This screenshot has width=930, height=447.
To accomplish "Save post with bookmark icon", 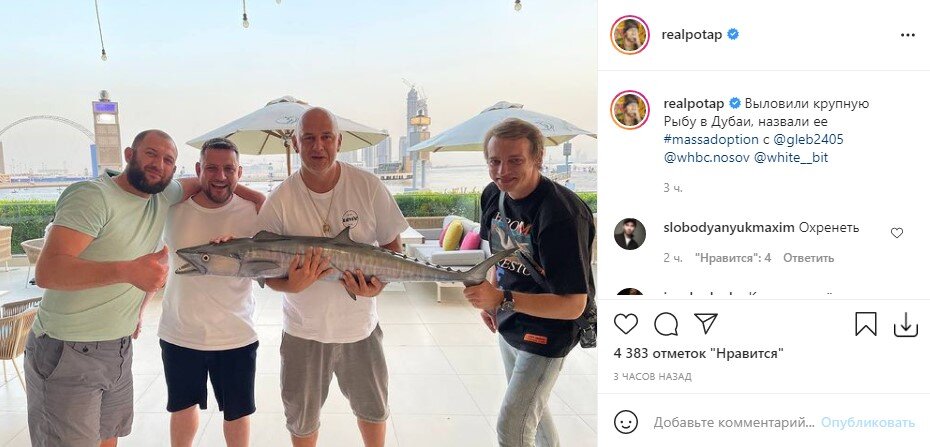I will tap(865, 324).
